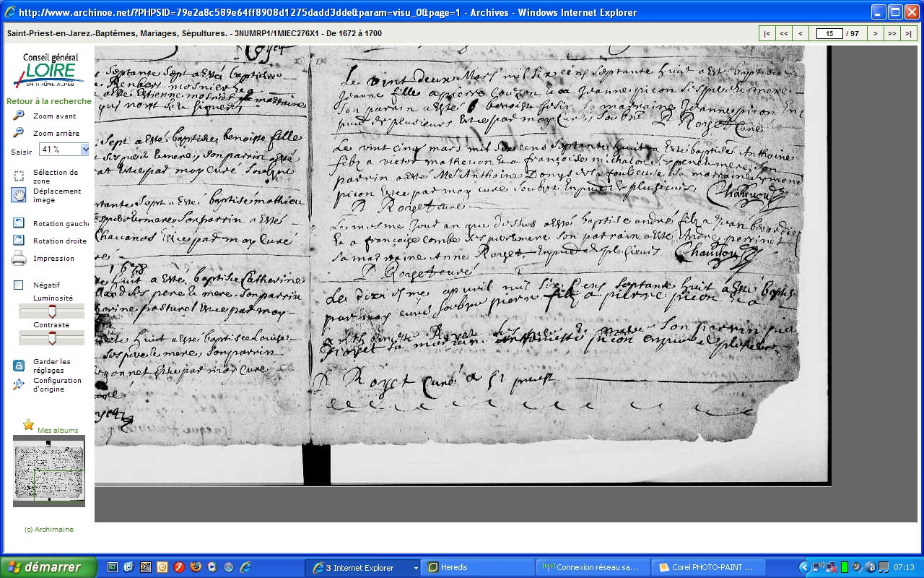Jump to the last page with >| button
This screenshot has height=578, width=924.
click(x=909, y=33)
